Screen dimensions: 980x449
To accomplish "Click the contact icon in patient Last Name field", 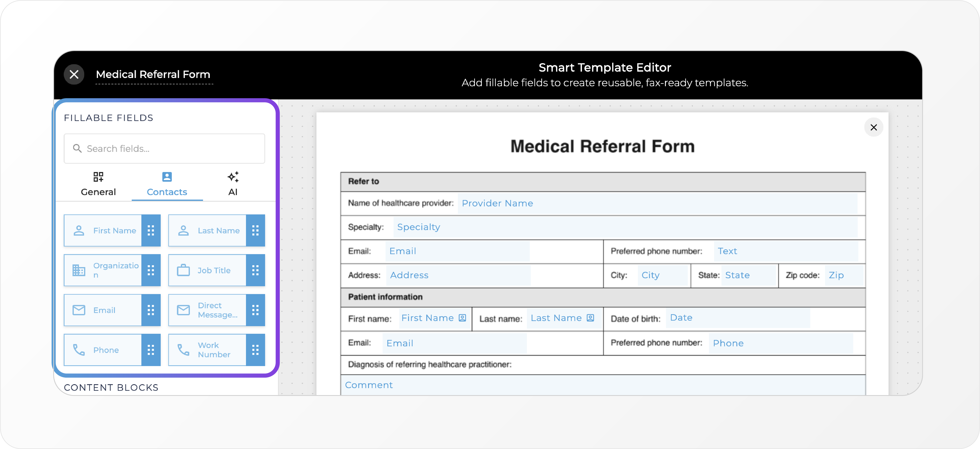I will click(x=590, y=318).
